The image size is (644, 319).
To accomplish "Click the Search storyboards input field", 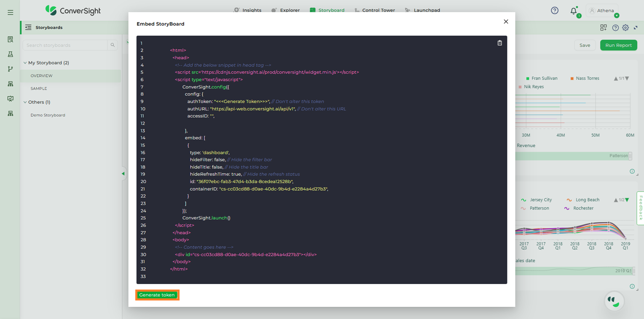I will point(65,45).
